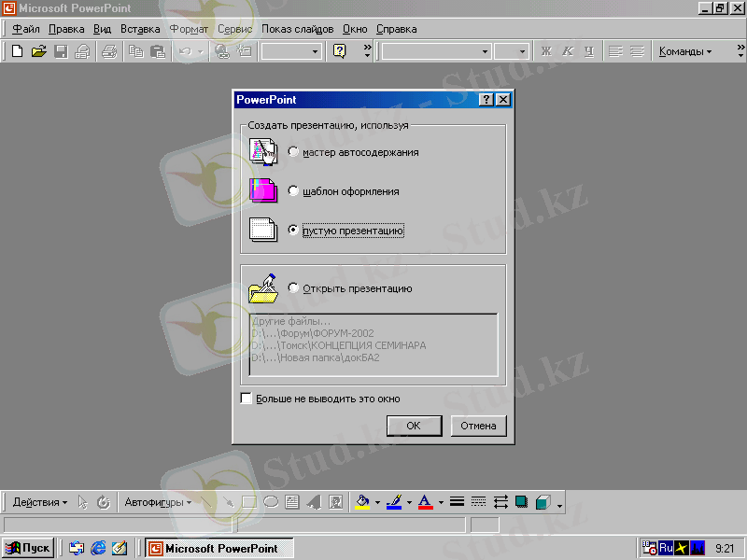Apply the red font color A
747x560 pixels.
coord(426,502)
